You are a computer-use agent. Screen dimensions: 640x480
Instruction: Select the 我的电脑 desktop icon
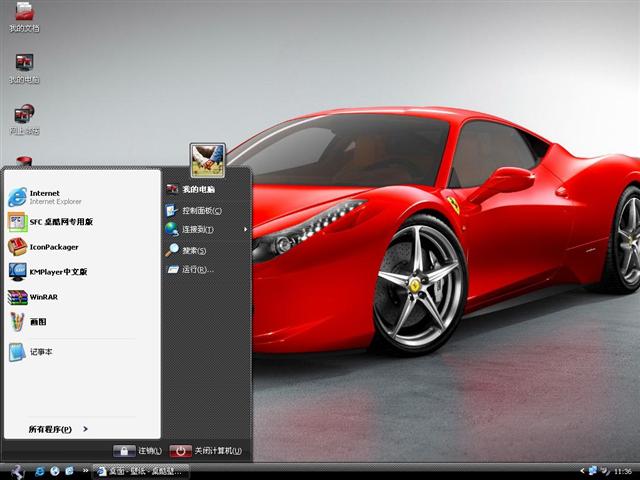pos(24,69)
